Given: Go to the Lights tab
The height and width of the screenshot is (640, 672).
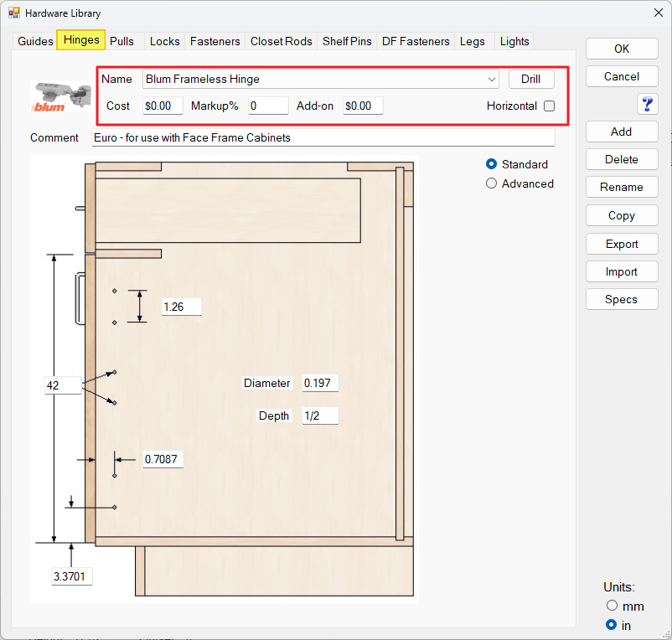Looking at the screenshot, I should click(514, 41).
